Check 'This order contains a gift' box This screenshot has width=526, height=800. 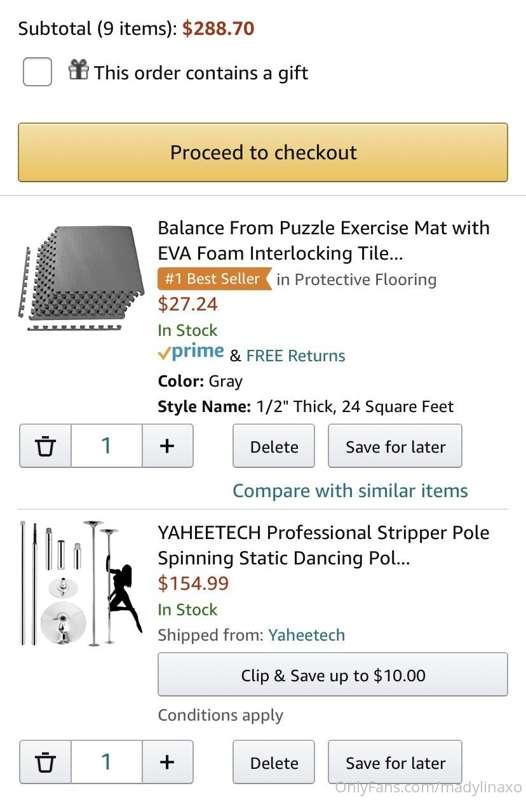37,71
